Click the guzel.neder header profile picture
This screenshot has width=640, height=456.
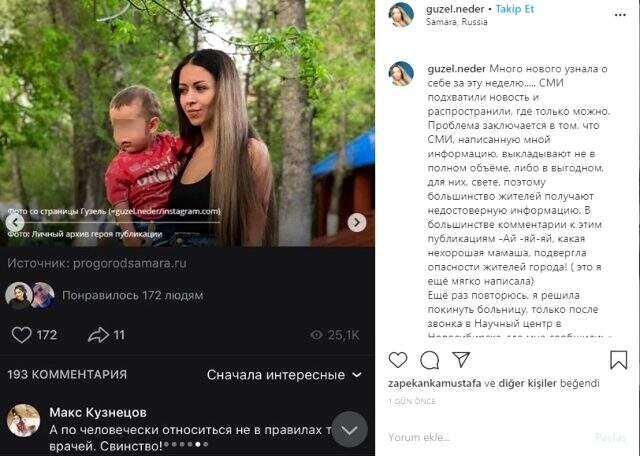401,14
